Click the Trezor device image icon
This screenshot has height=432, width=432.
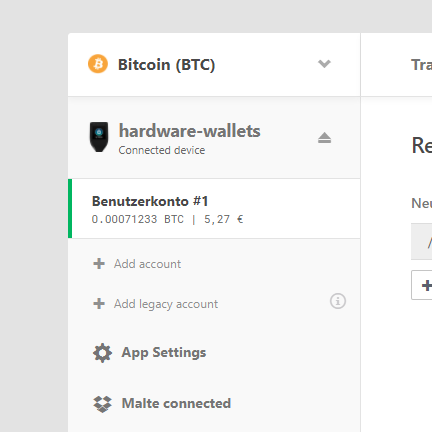click(x=99, y=137)
